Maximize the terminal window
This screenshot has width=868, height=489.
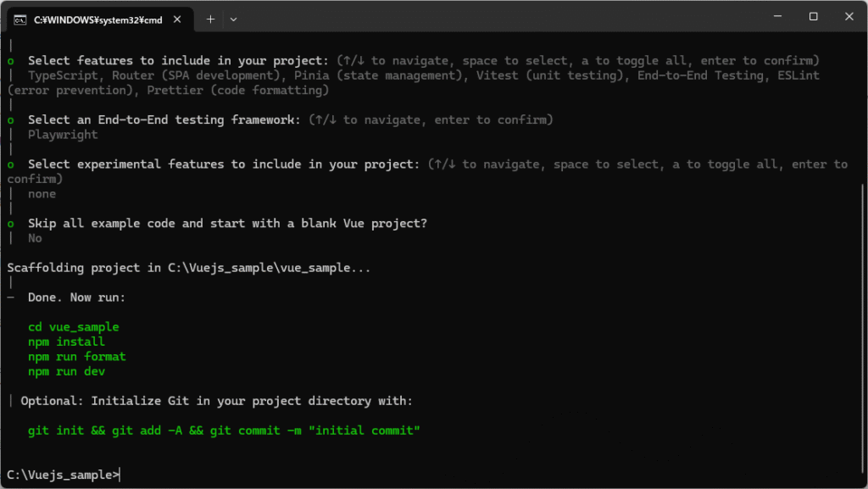[x=813, y=17]
